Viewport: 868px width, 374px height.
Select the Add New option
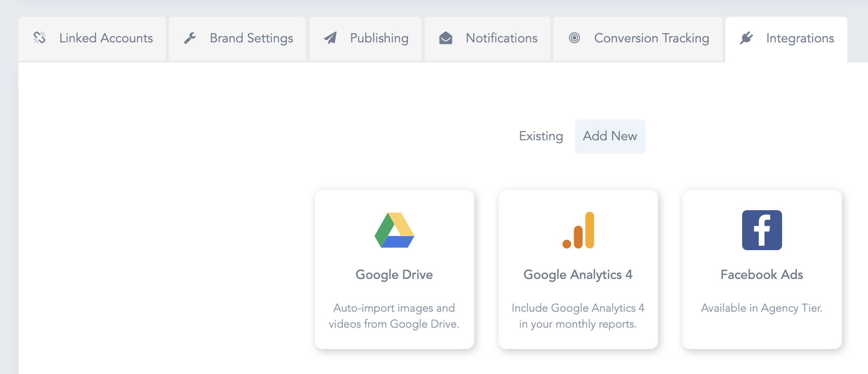[610, 136]
